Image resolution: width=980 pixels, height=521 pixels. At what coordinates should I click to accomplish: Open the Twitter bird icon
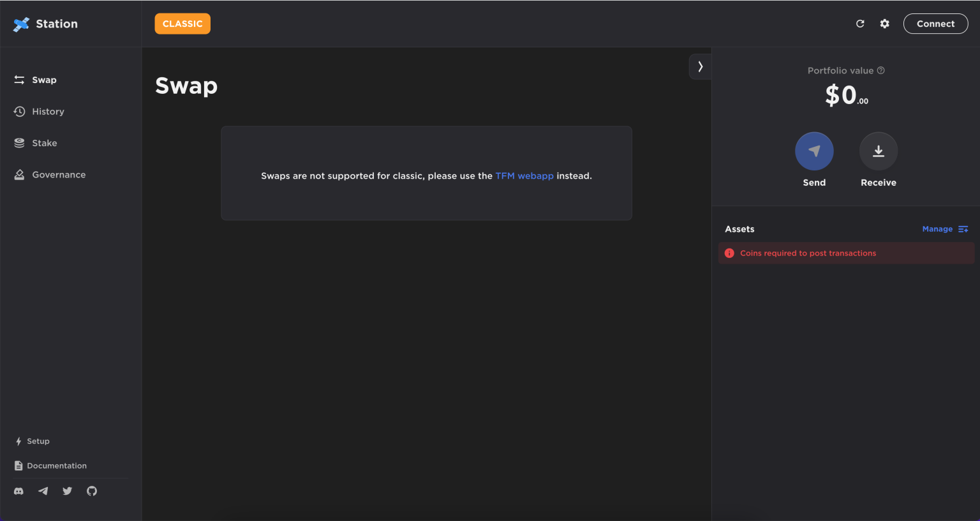[x=68, y=491]
